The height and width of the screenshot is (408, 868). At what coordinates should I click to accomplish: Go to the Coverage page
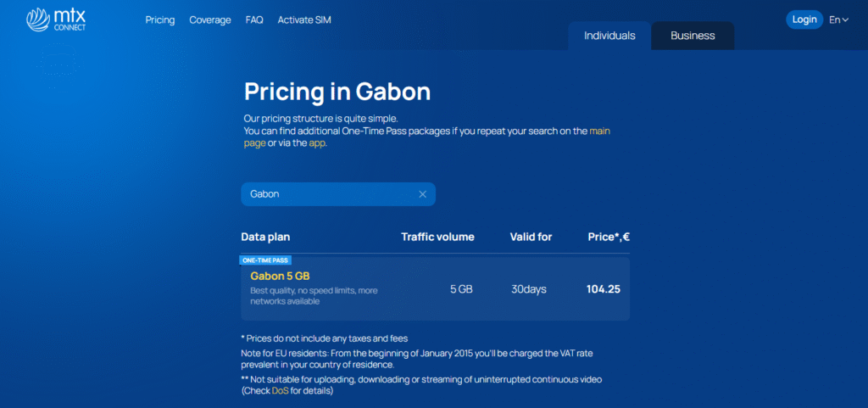[x=210, y=20]
